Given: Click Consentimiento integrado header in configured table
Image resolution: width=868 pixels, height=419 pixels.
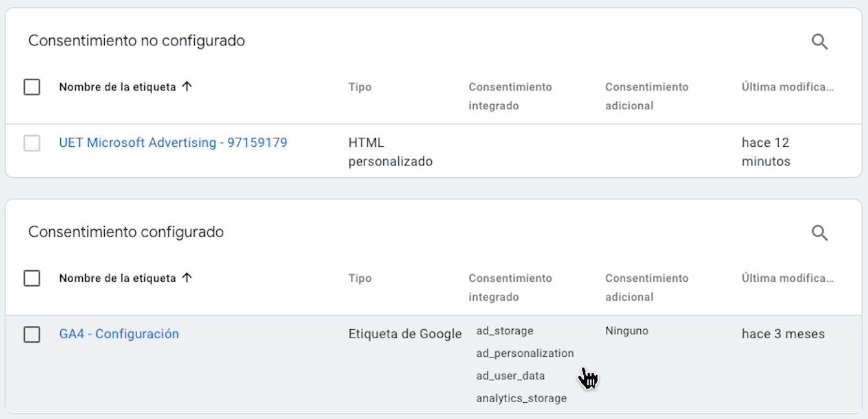Looking at the screenshot, I should click(510, 287).
